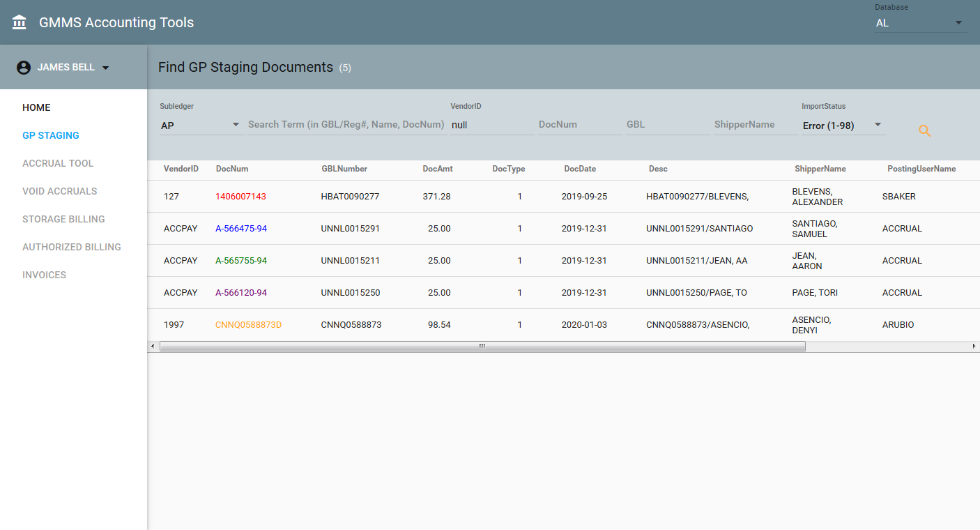Click shipper name PAGE, TORI

(815, 293)
